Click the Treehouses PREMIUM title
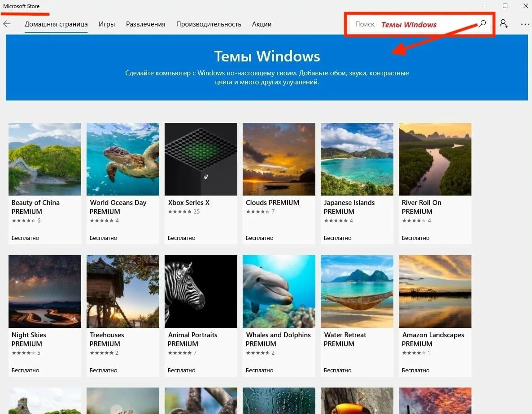 [107, 340]
